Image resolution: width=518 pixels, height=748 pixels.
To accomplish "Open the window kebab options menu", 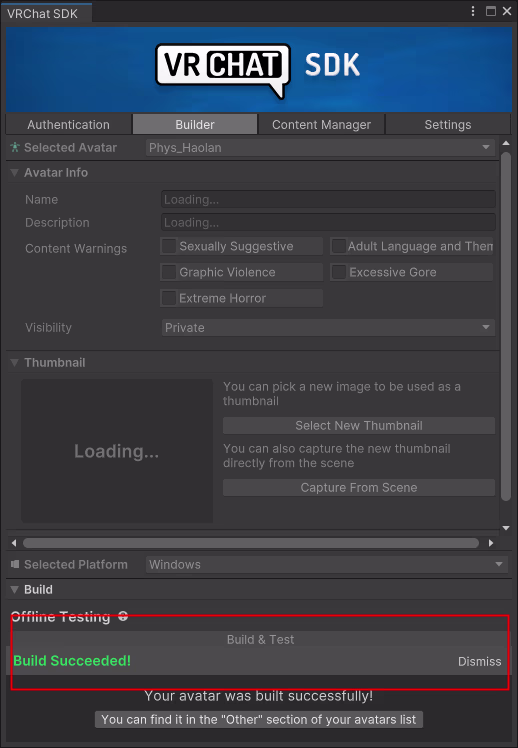I will point(473,11).
